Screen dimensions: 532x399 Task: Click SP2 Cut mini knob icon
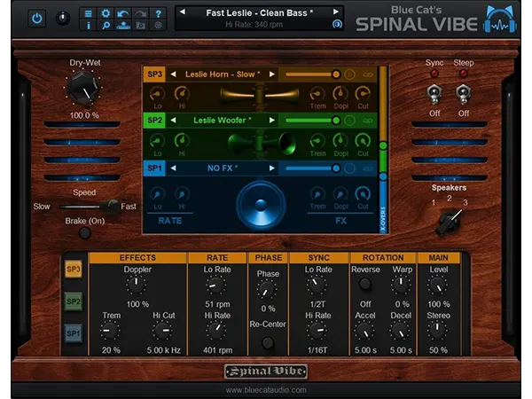click(x=363, y=141)
